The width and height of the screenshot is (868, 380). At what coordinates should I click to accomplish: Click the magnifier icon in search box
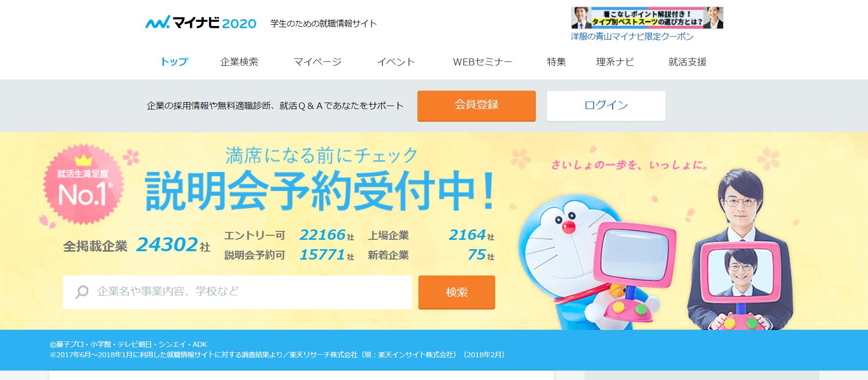(82, 292)
